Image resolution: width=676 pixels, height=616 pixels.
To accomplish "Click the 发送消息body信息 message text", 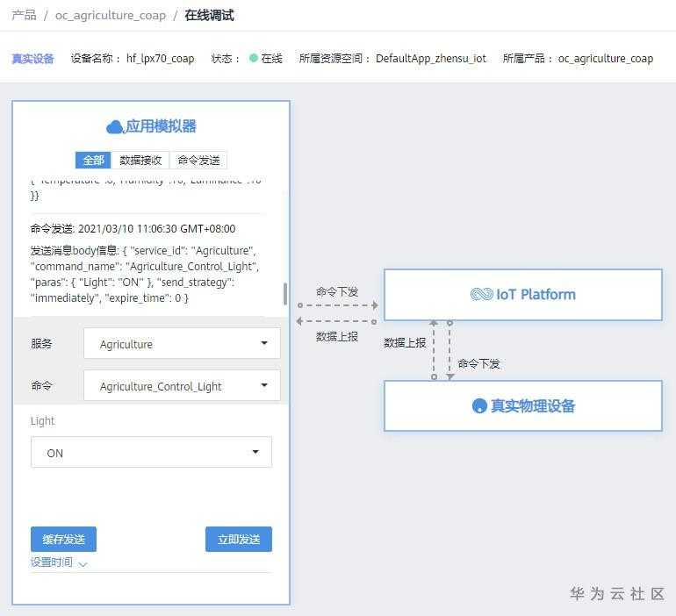I will [145, 275].
